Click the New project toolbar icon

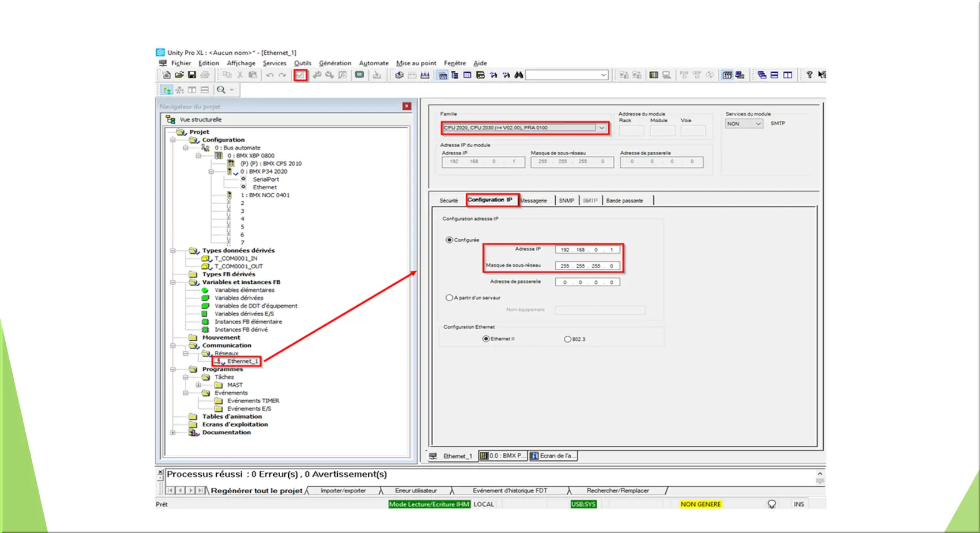[x=167, y=75]
